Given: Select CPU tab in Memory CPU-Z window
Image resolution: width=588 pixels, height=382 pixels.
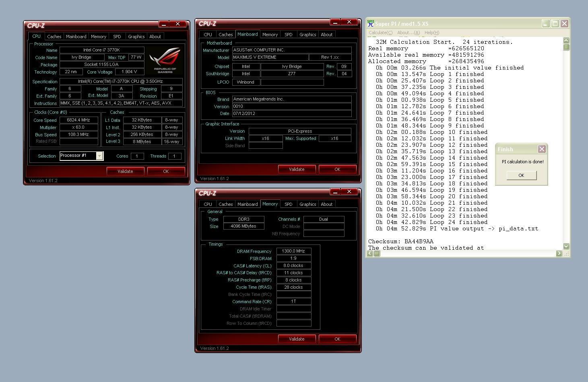Looking at the screenshot, I should tap(208, 204).
